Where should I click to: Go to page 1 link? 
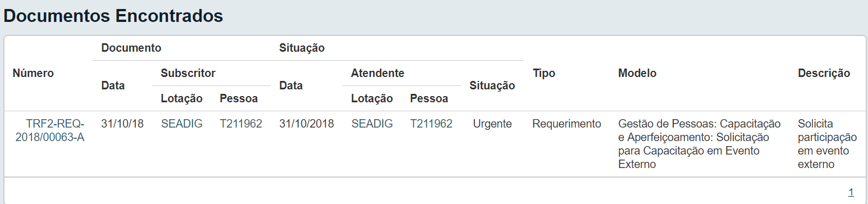click(851, 192)
